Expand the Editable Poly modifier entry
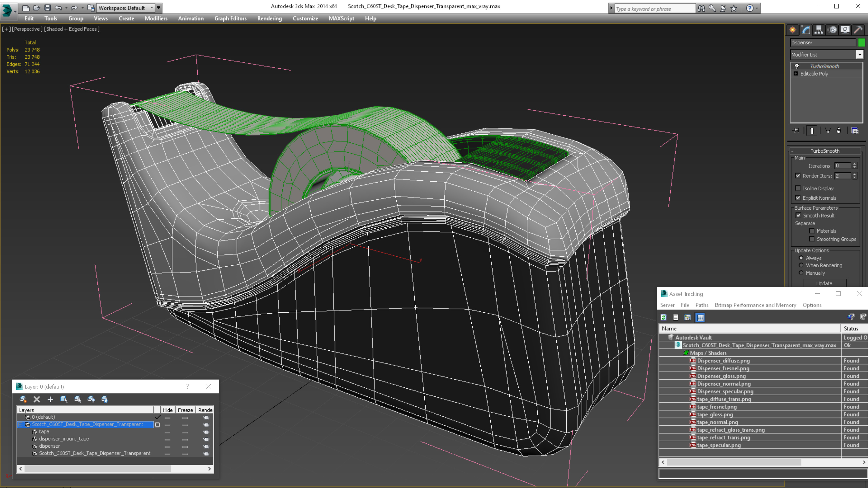 (796, 74)
